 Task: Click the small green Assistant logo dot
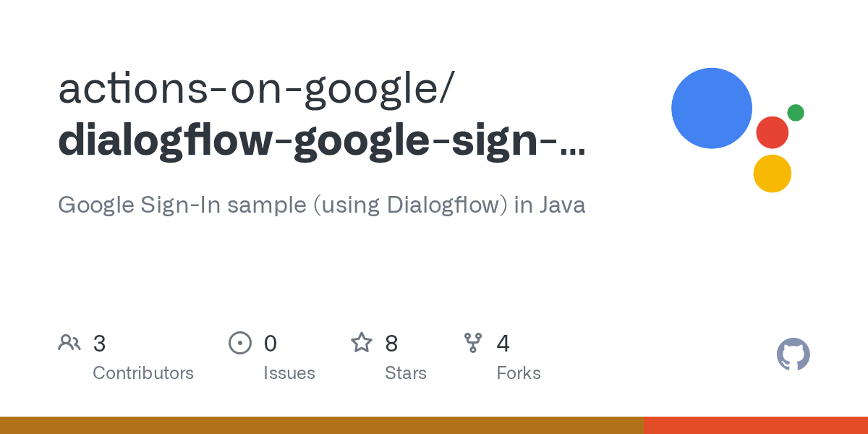point(796,112)
